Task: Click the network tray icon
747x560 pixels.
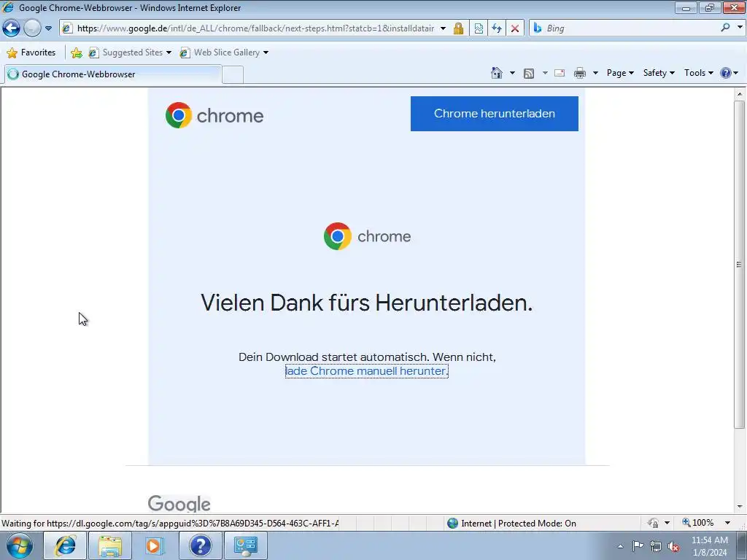Action: (x=656, y=546)
